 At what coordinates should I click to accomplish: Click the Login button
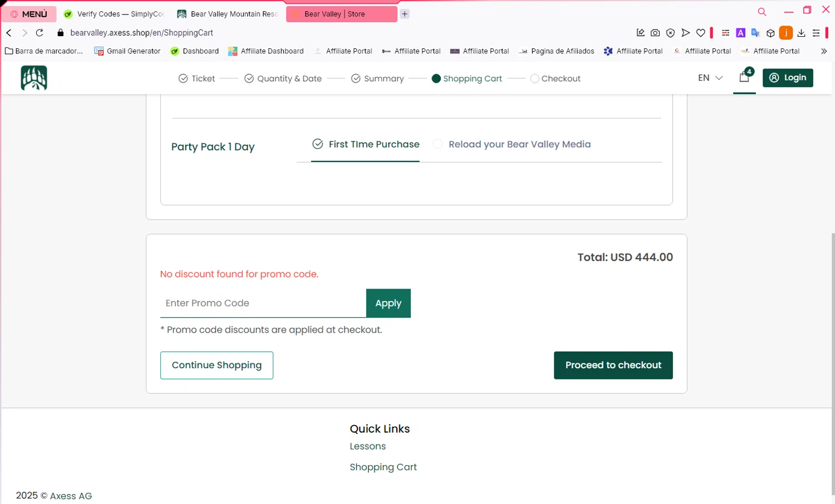[788, 78]
